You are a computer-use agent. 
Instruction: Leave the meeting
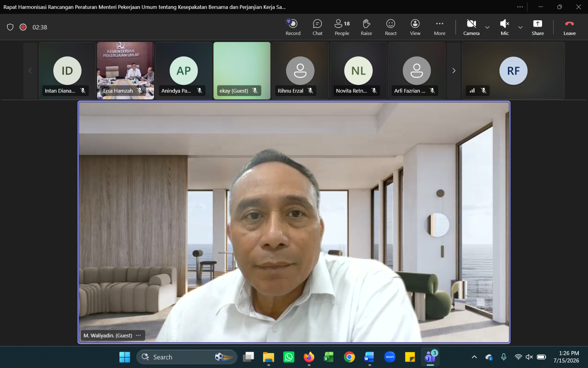[569, 27]
